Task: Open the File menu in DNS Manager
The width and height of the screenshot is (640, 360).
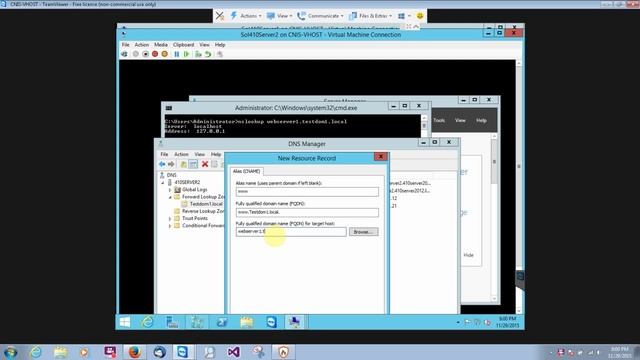Action: tap(164, 154)
